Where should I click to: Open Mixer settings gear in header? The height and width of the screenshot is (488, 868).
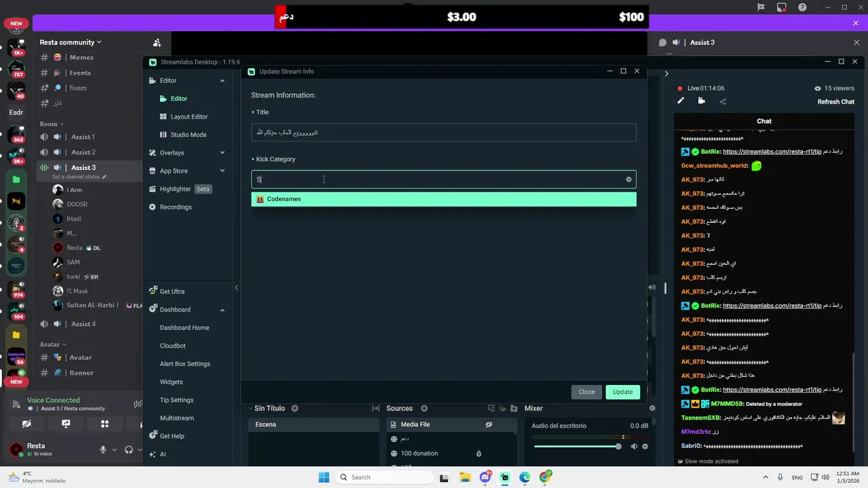652,409
